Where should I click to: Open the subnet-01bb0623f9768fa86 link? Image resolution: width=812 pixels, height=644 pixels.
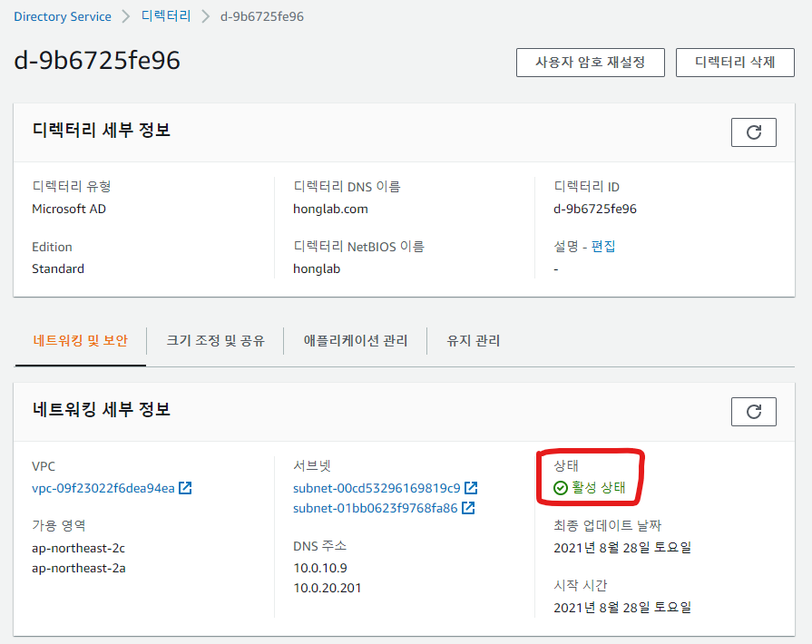375,508
